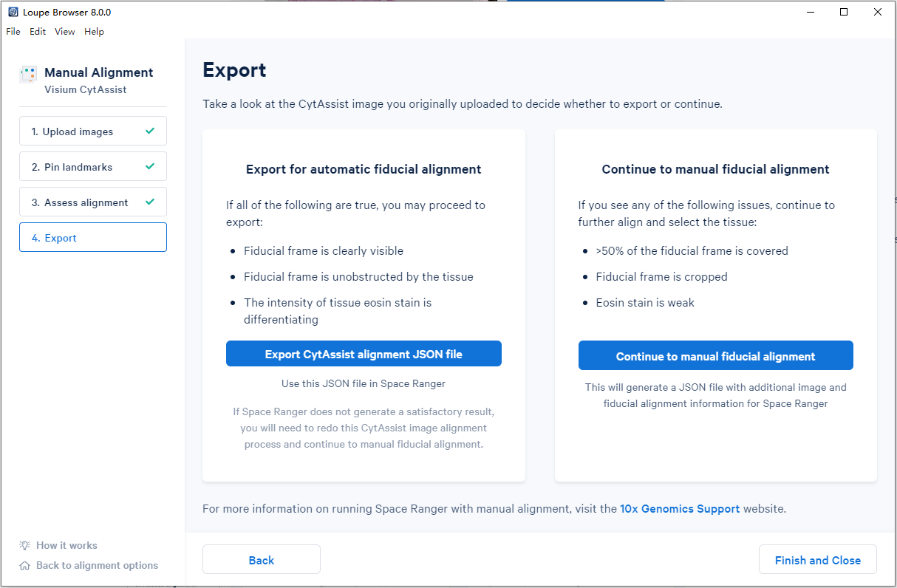Image resolution: width=897 pixels, height=588 pixels.
Task: Click Finish and Close
Action: coord(818,559)
